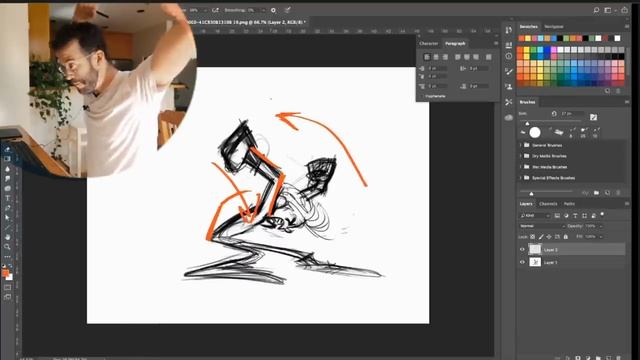
Task: Open the Edit Toolbar three-dots menu
Action: click(7, 257)
